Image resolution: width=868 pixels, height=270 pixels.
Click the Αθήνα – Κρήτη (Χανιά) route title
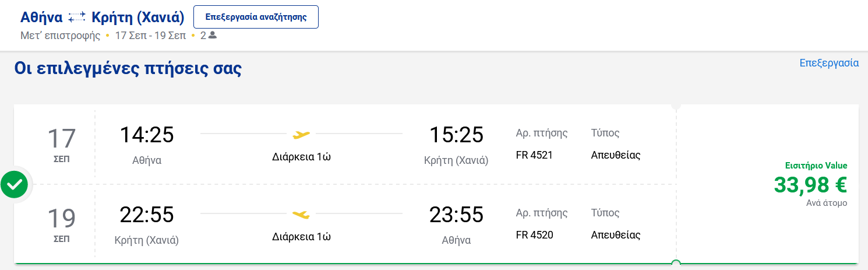click(103, 18)
